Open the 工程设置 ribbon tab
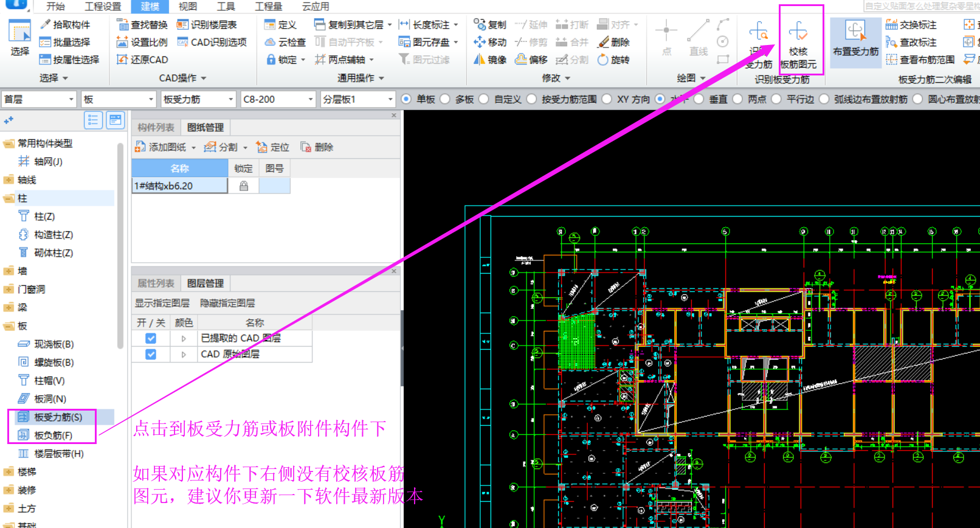This screenshot has height=528, width=980. 103,6
